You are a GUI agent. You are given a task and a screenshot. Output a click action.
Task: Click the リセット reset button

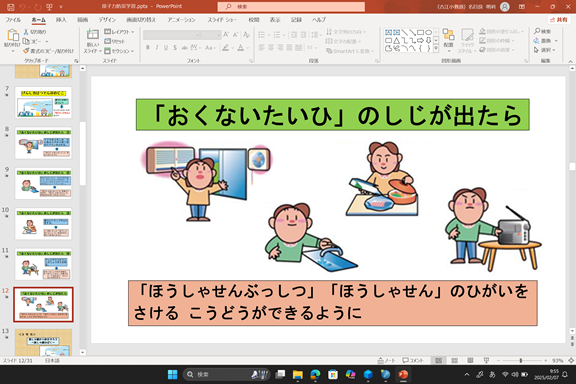coord(115,42)
